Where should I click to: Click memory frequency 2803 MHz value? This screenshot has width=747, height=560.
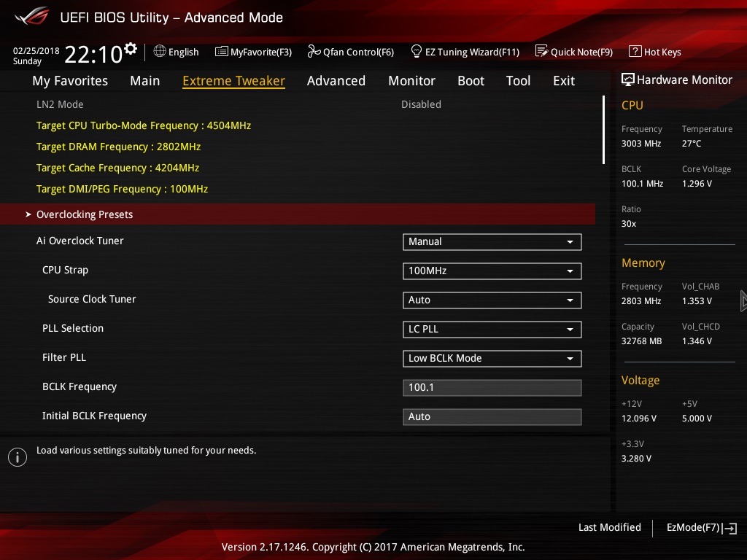(x=641, y=301)
